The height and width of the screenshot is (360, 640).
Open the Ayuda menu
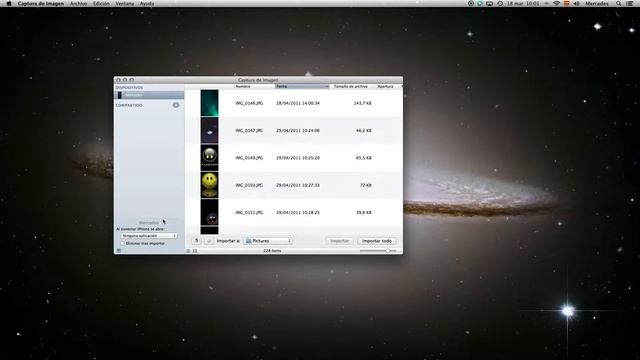pyautogui.click(x=147, y=3)
